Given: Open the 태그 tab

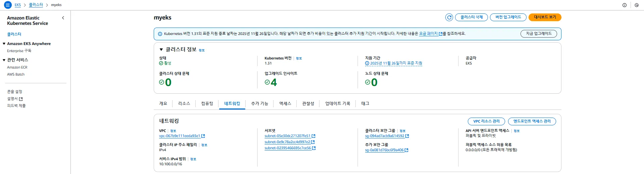Looking at the screenshot, I should pyautogui.click(x=365, y=103).
